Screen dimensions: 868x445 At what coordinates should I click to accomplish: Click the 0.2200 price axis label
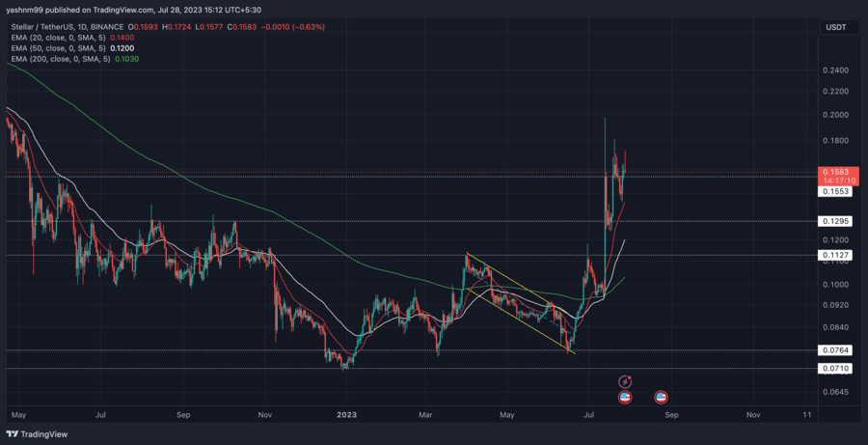point(836,91)
